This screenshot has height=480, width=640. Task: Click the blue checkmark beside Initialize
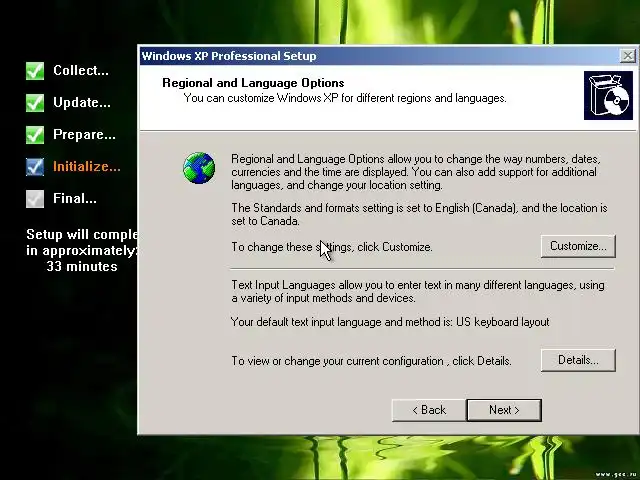pyautogui.click(x=35, y=167)
